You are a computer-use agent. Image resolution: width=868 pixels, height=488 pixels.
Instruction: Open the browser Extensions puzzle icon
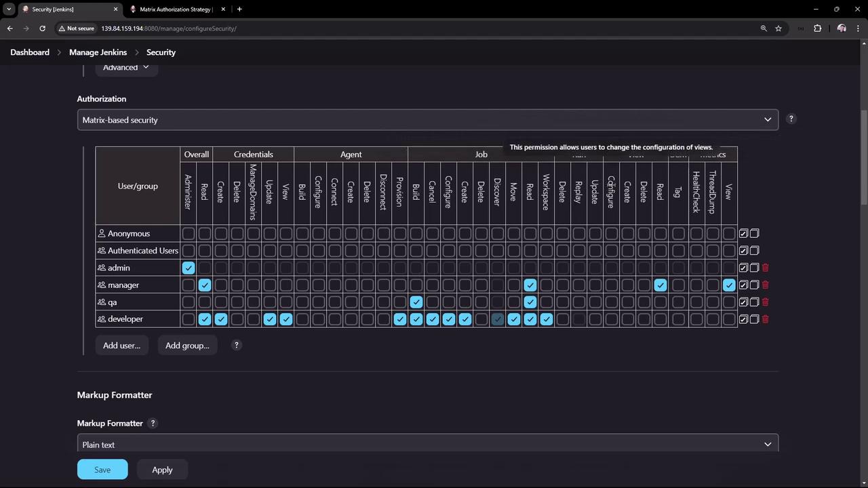(x=817, y=28)
